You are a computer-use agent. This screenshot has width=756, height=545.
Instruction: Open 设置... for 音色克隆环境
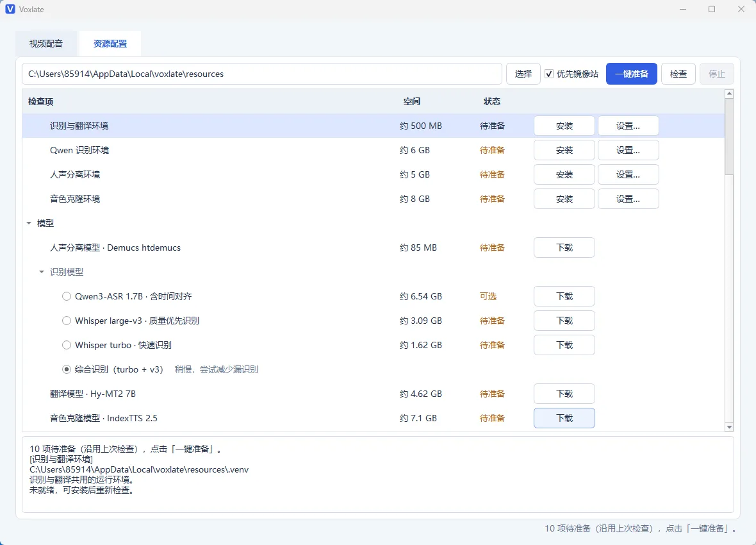(629, 199)
